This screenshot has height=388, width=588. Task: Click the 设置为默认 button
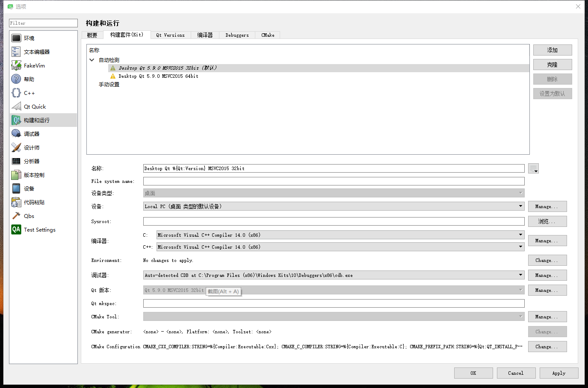click(x=553, y=94)
